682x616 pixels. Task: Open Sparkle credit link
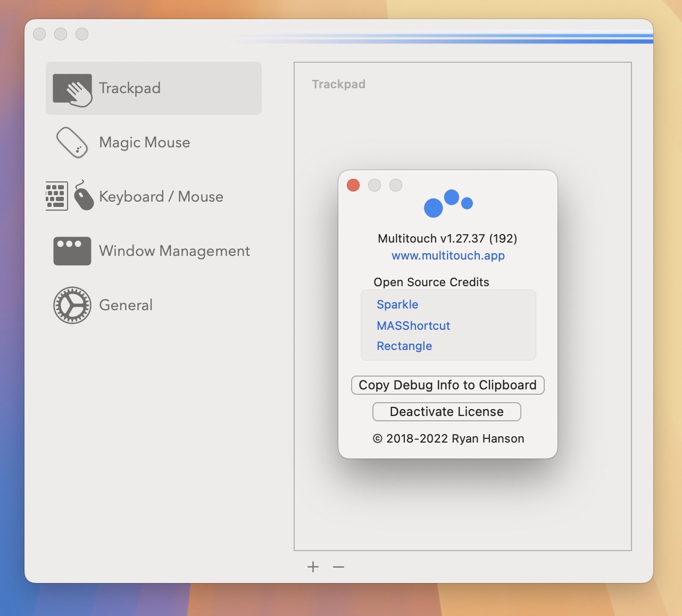397,305
